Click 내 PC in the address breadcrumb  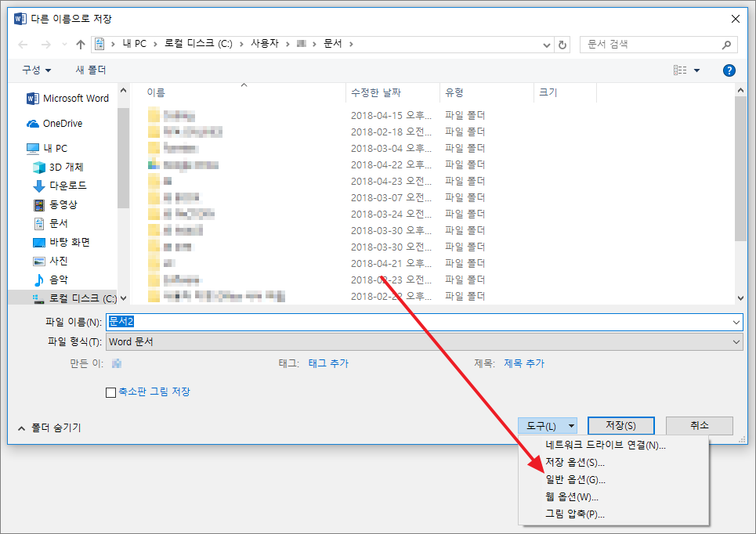click(x=135, y=44)
